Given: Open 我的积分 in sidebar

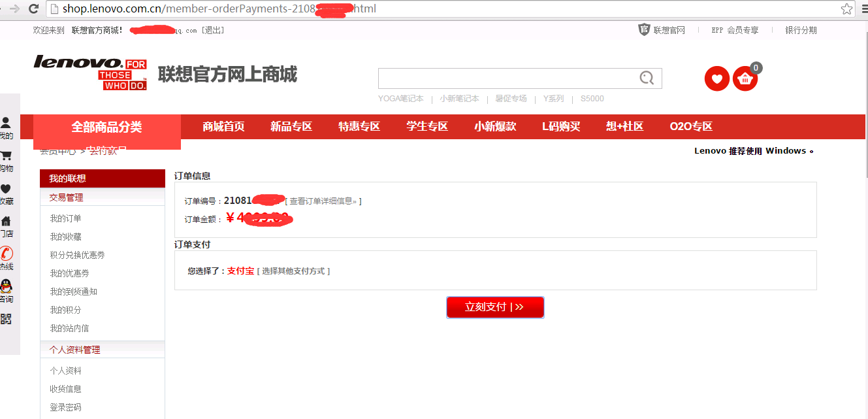Looking at the screenshot, I should click(66, 310).
